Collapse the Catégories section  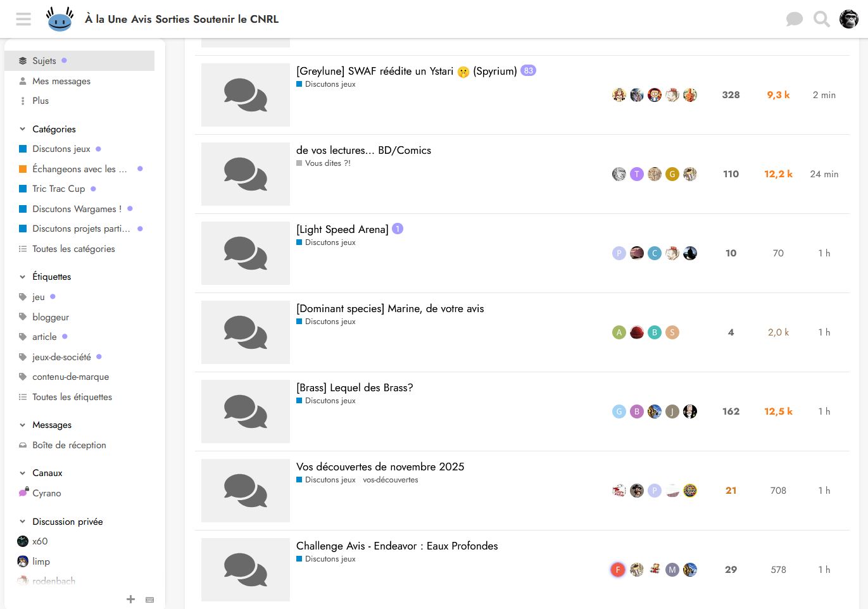[x=23, y=129]
